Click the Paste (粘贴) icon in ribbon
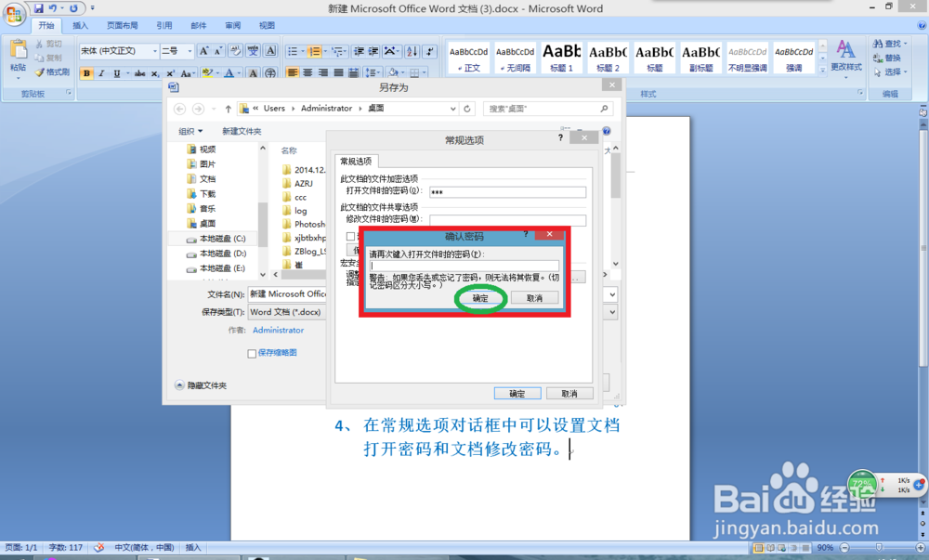 [19, 51]
